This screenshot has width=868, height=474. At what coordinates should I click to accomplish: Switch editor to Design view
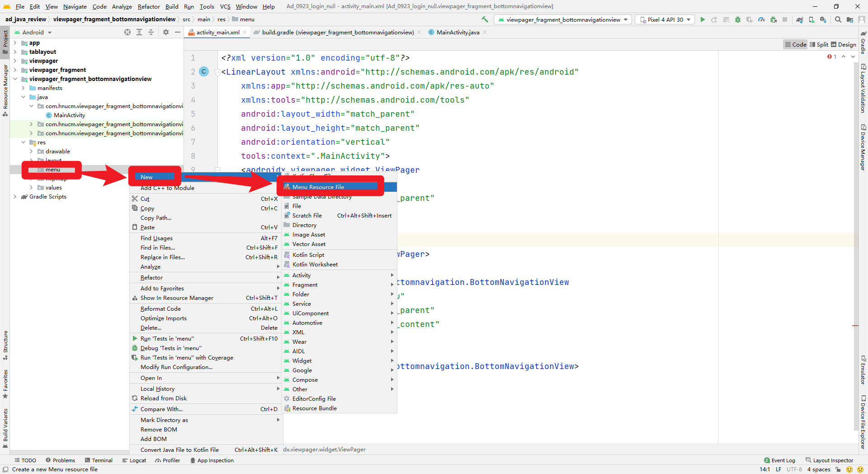(x=844, y=44)
